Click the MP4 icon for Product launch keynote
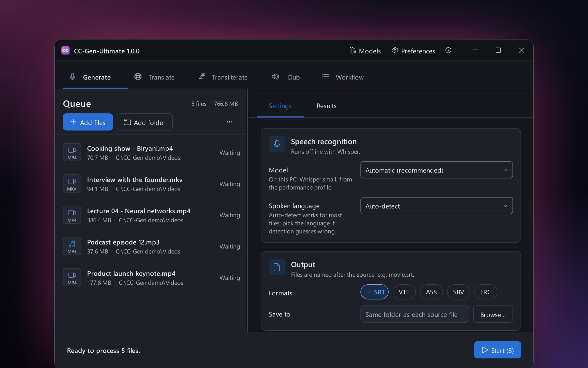 [72, 277]
